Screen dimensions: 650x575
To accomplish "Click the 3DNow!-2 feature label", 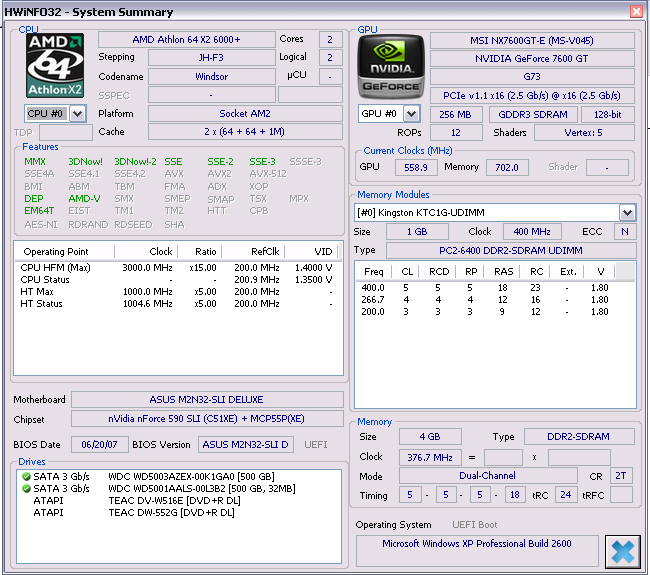I will coord(135,162).
